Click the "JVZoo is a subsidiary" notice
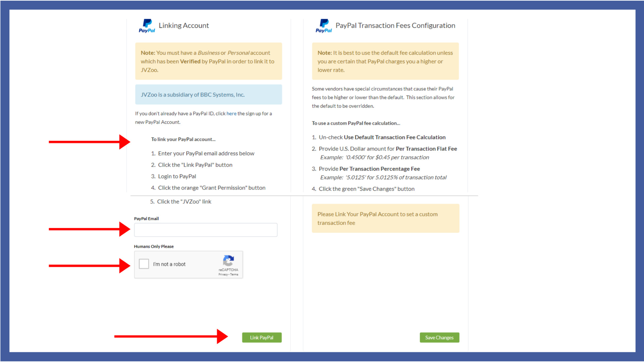 (x=209, y=95)
